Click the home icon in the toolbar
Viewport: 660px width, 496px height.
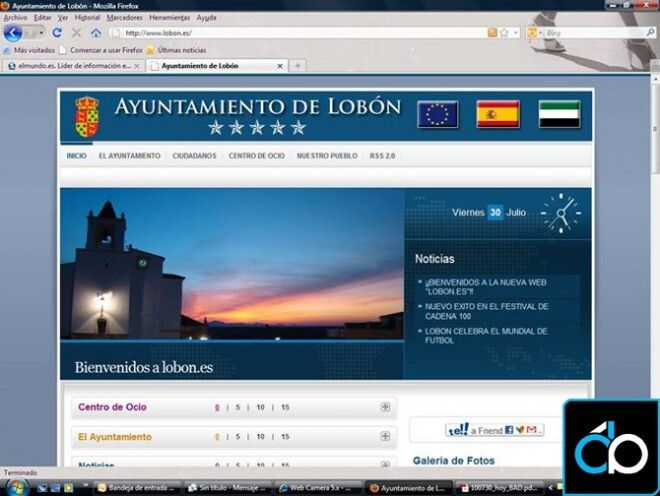pos(96,33)
